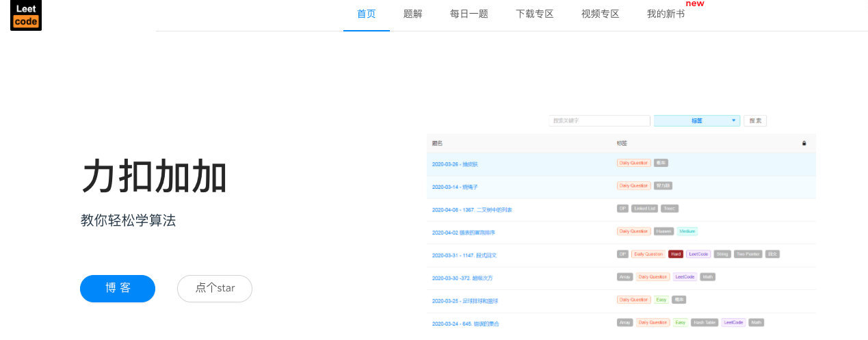The height and width of the screenshot is (340, 868).
Task: Open the 标签 tag dropdown
Action: (x=696, y=120)
